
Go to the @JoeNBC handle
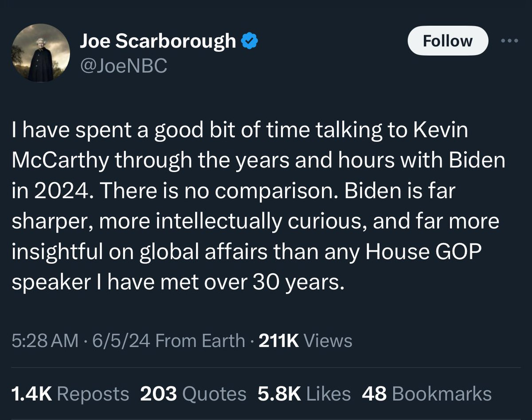point(123,67)
